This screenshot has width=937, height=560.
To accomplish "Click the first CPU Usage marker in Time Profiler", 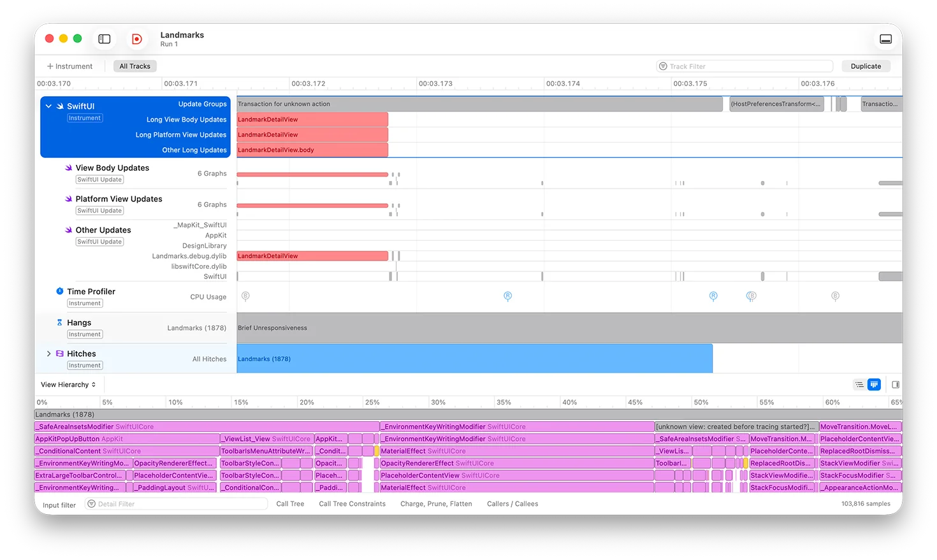I will 245,296.
